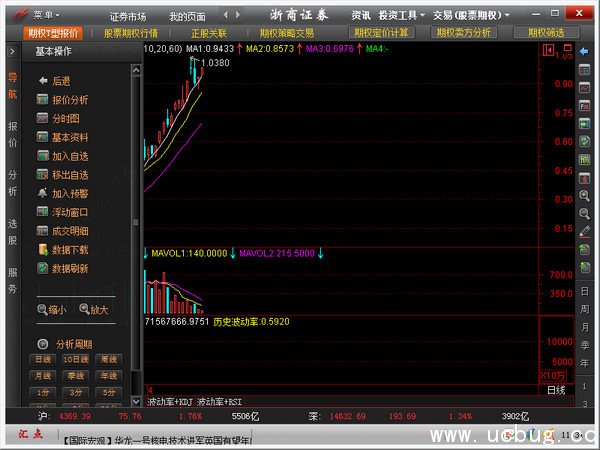This screenshot has width=600, height=450.
Task: Click the red window icon beside collapse icon
Action: point(567,48)
